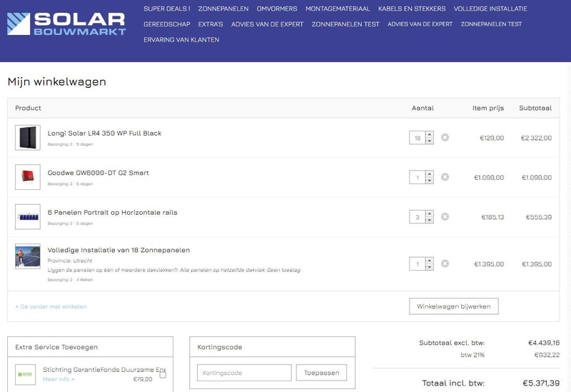This screenshot has width=571, height=392.
Task: Click quantity field for Volledige Installatie
Action: tap(418, 263)
